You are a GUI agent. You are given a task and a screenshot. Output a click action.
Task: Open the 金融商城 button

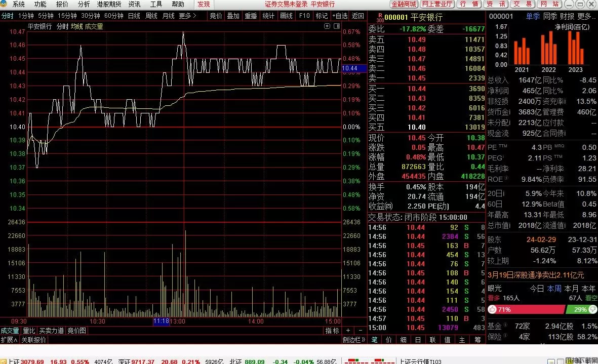[404, 4]
